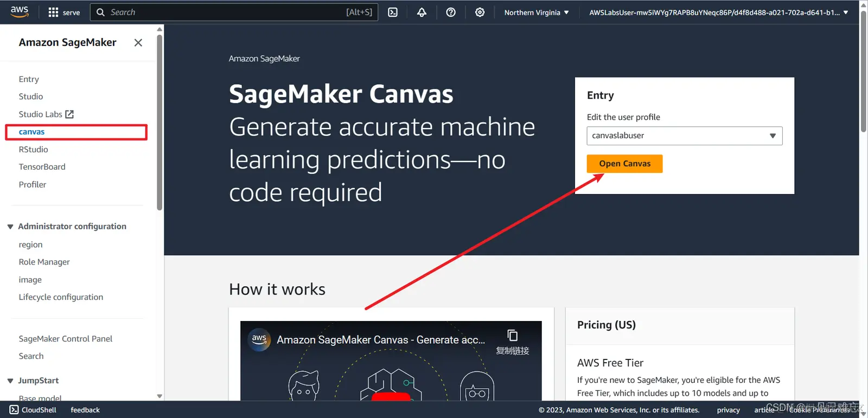Open TensorBoard in the sidebar
The height and width of the screenshot is (418, 868).
[42, 167]
